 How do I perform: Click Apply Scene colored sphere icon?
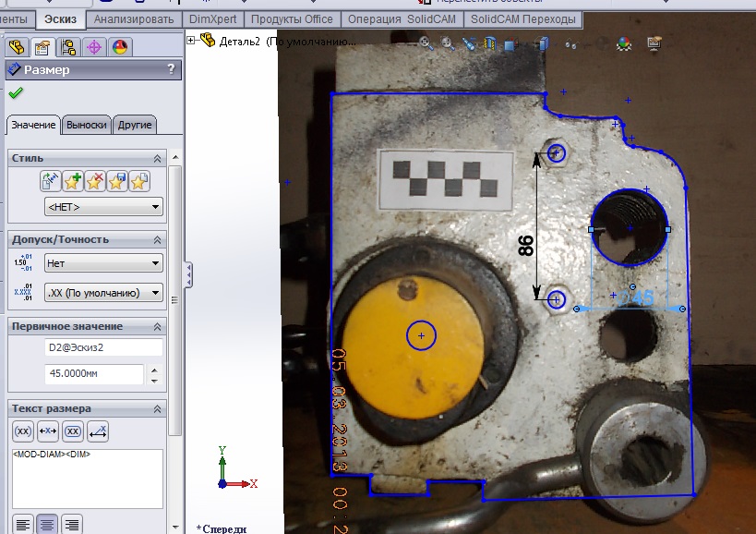point(624,44)
